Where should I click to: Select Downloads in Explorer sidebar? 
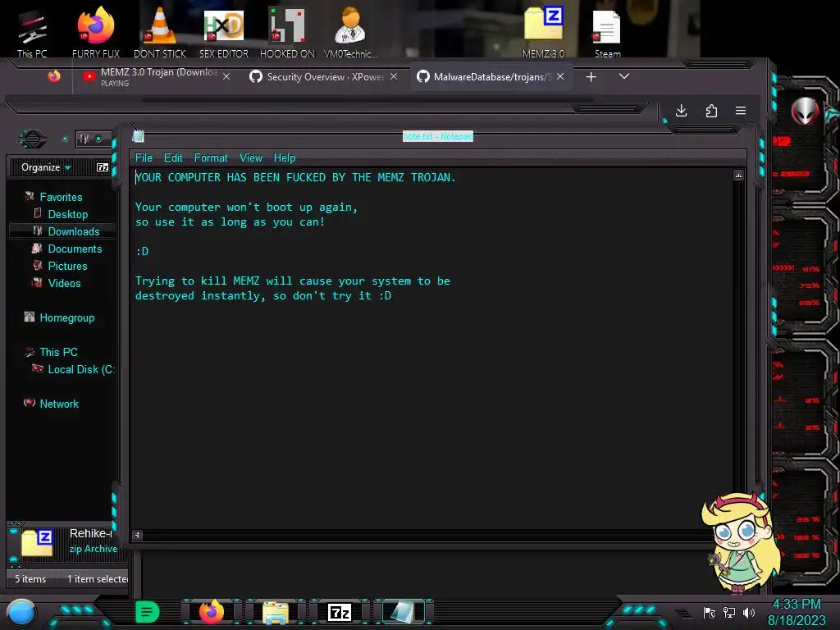[x=74, y=231]
